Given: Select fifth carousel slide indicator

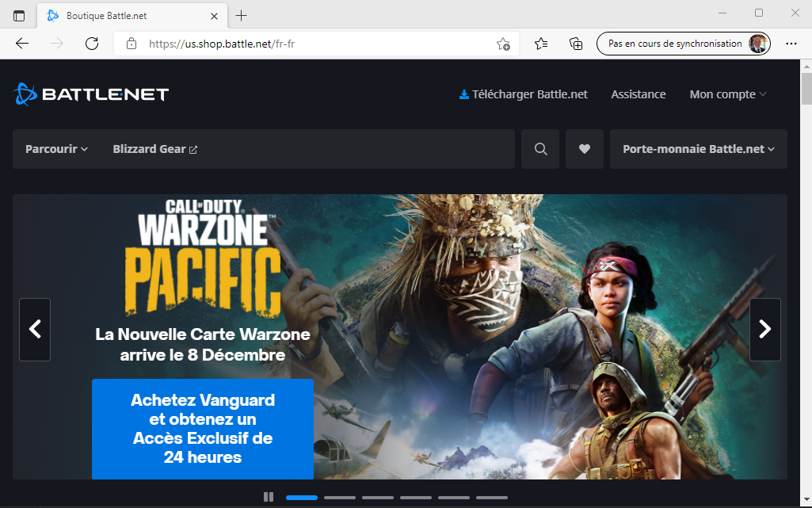Looking at the screenshot, I should [454, 498].
